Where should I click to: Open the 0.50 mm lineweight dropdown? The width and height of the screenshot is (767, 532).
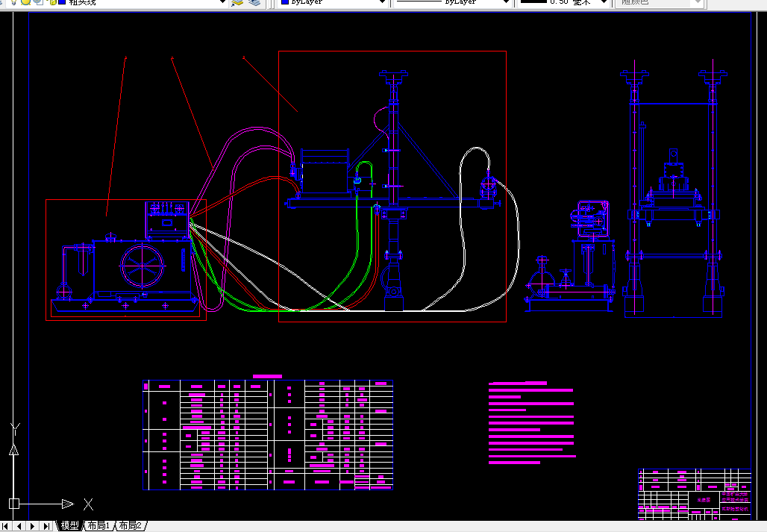click(604, 2)
